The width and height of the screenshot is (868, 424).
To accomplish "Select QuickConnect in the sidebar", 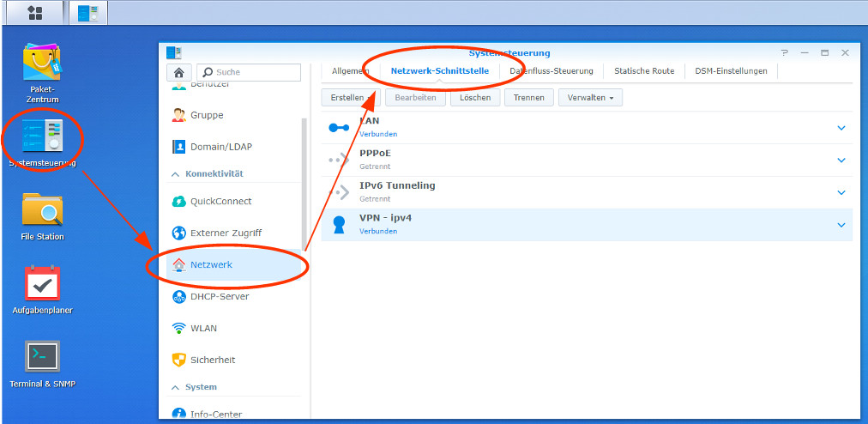I will click(220, 202).
